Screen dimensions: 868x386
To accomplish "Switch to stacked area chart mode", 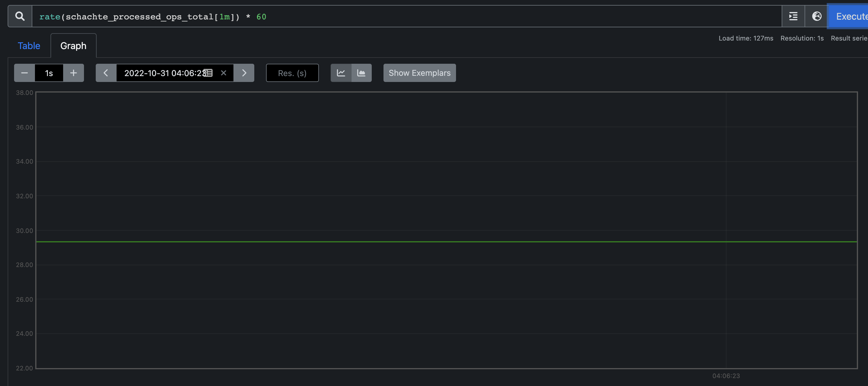I will [361, 73].
